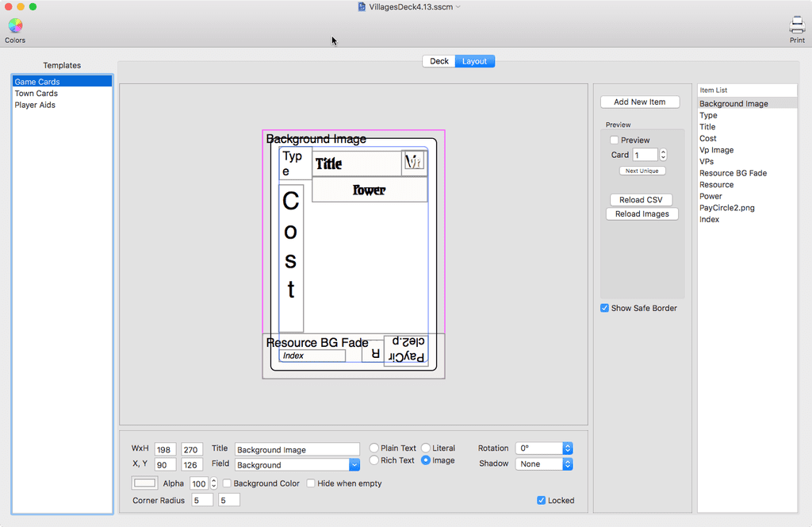Click the Add New Item button

[639, 102]
